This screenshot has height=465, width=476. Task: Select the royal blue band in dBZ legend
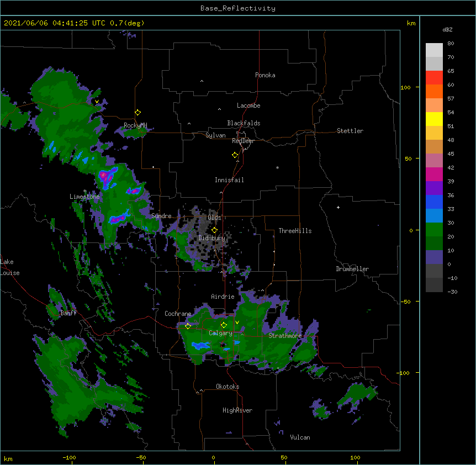[434, 202]
